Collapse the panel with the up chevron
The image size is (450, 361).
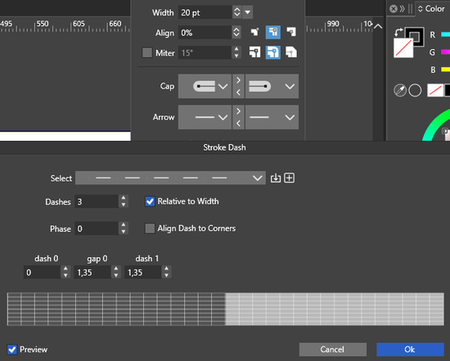tap(378, 26)
